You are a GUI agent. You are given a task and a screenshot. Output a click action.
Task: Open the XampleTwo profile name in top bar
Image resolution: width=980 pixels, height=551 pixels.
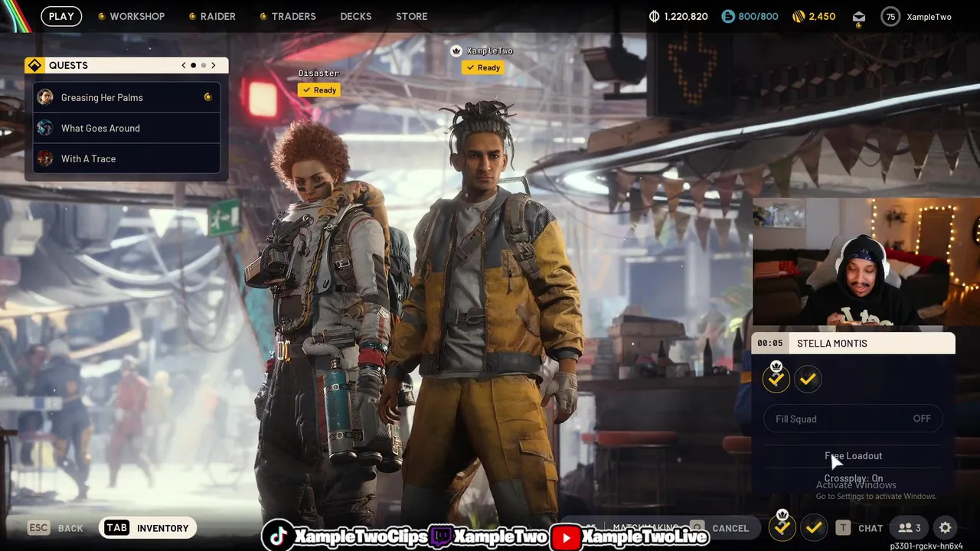929,17
